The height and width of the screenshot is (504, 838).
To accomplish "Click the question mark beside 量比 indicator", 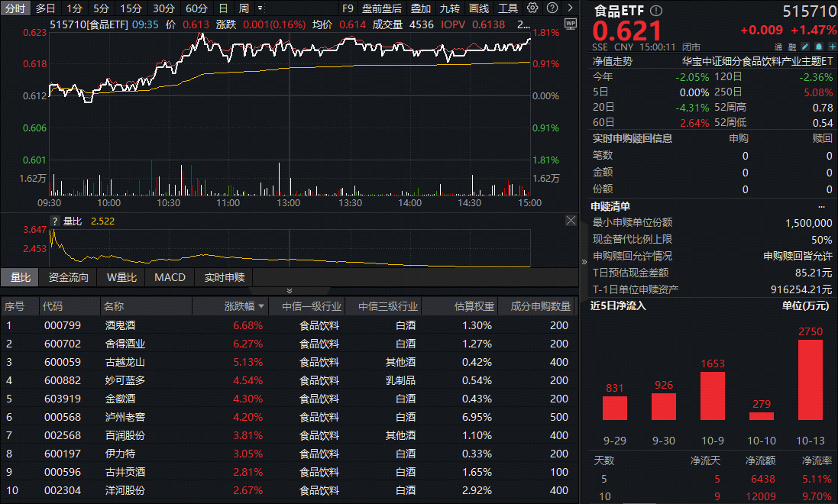I will pyautogui.click(x=54, y=221).
